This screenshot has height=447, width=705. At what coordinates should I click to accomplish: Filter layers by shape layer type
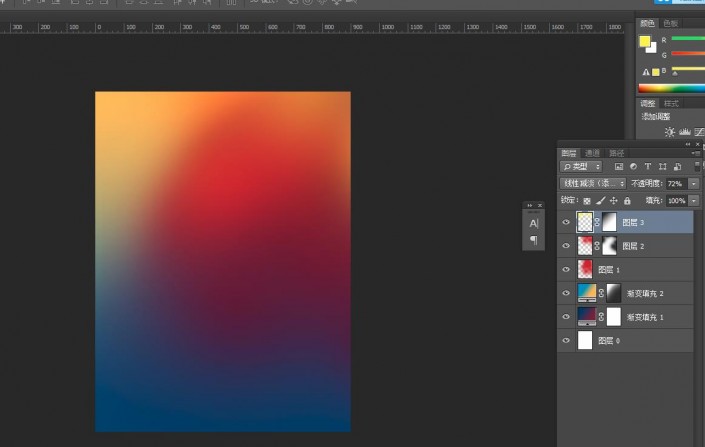(663, 166)
